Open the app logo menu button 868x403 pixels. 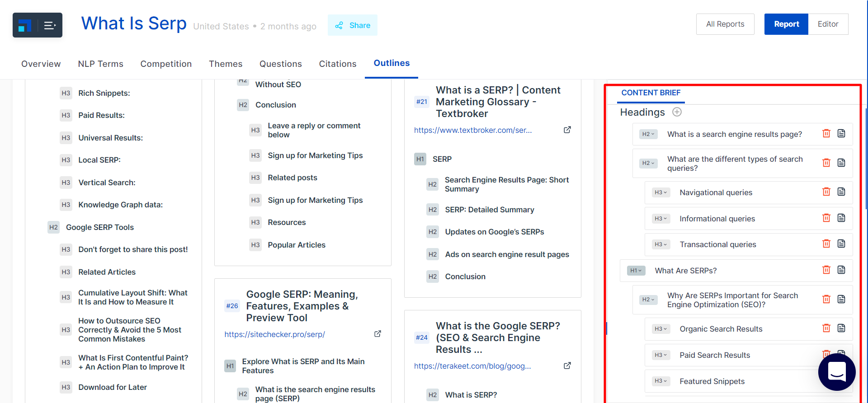(38, 25)
